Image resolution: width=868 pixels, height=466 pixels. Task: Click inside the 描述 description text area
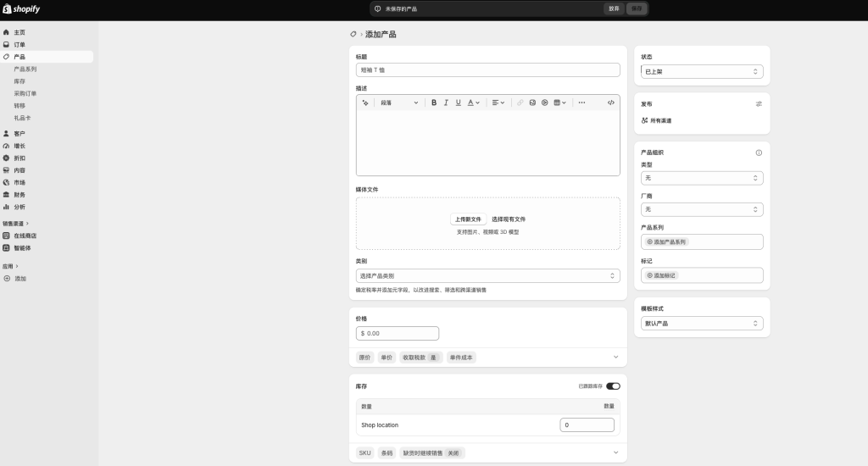pyautogui.click(x=487, y=143)
